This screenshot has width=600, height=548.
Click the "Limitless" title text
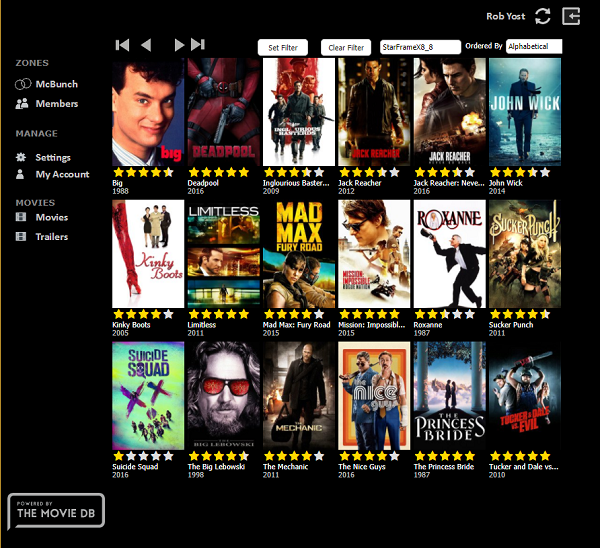202,325
